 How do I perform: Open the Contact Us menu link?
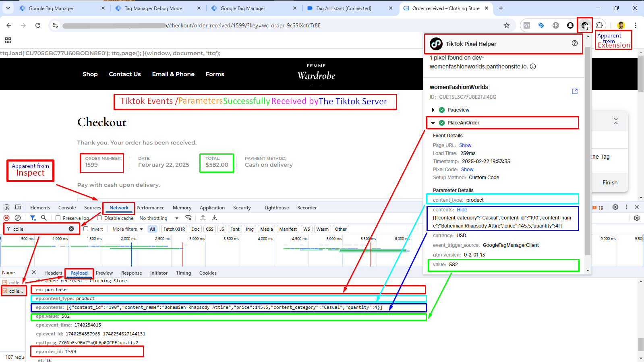click(x=125, y=74)
